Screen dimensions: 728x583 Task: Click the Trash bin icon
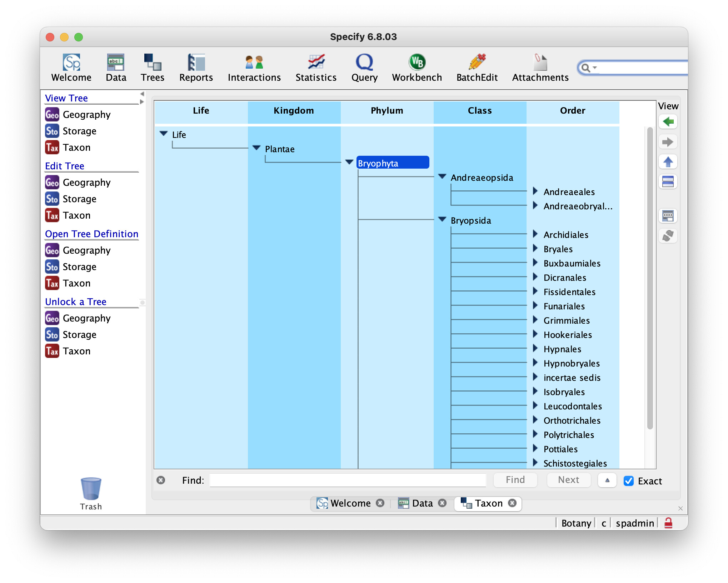coord(91,489)
